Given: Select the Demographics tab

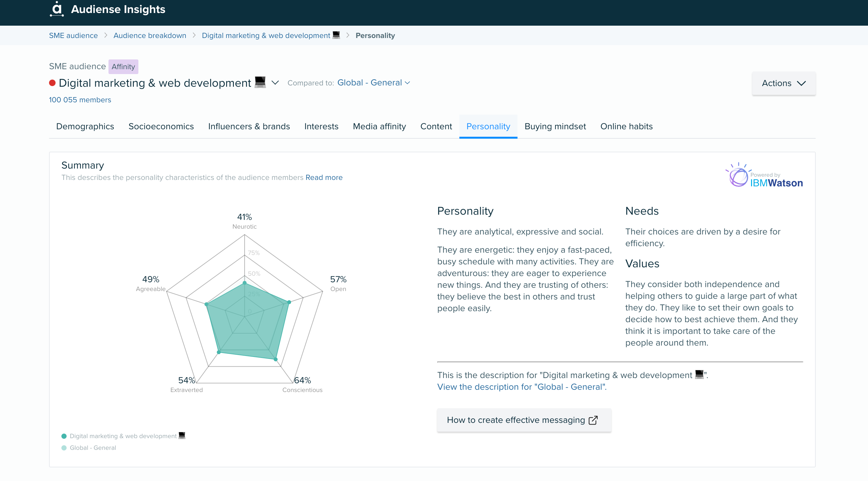Looking at the screenshot, I should point(85,126).
